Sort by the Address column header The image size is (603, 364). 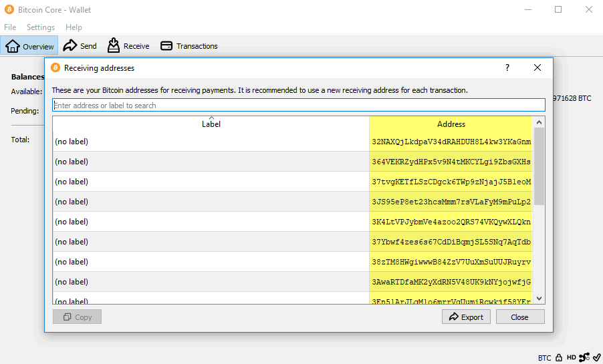[451, 124]
